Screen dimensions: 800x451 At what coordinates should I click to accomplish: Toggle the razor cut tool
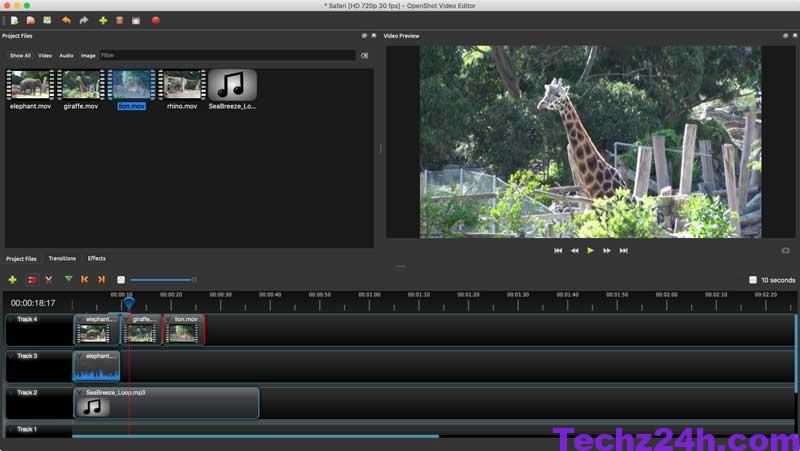click(49, 280)
